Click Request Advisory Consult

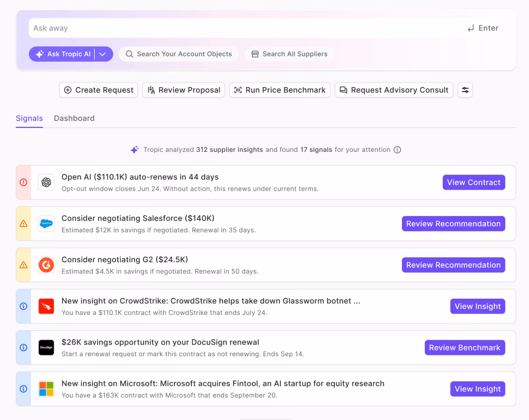tap(394, 90)
